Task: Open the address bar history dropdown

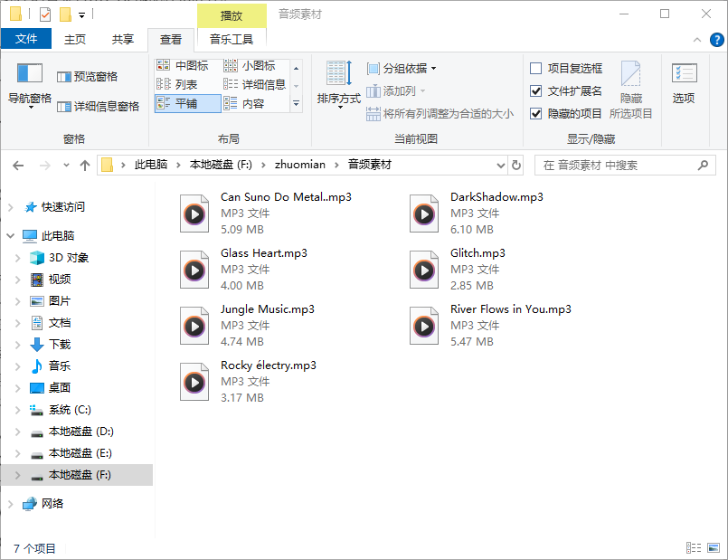Action: (500, 166)
